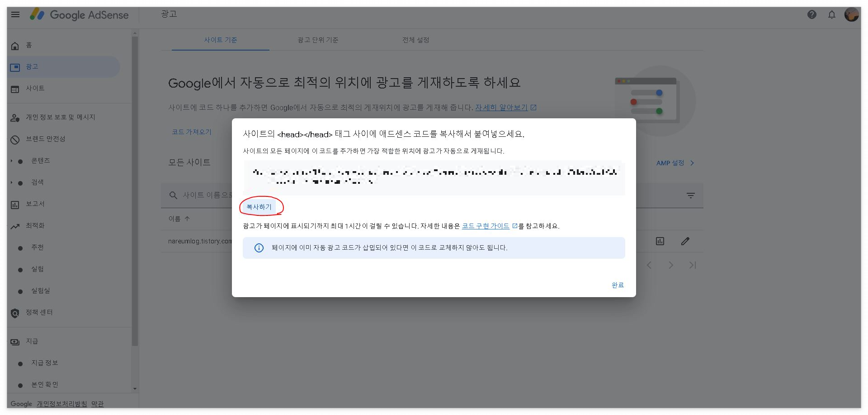This screenshot has height=415, width=868.
Task: Open the filter list icon
Action: pyautogui.click(x=691, y=195)
